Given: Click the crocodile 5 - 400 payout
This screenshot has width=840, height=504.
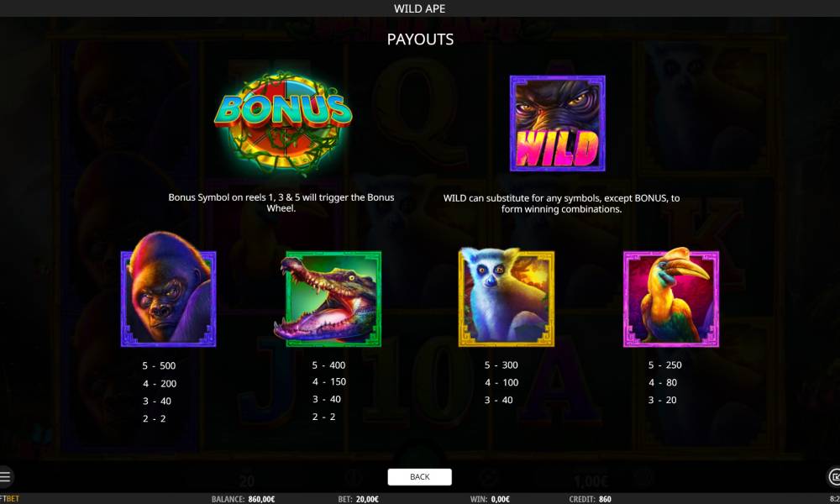Looking at the screenshot, I should click(x=329, y=365).
